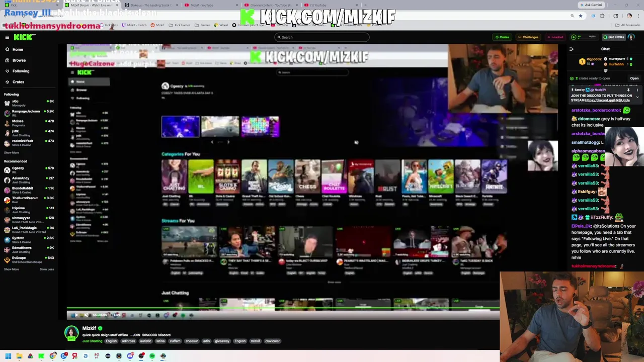Click the green stream progress bar
The width and height of the screenshot is (644, 362).
(x=283, y=308)
